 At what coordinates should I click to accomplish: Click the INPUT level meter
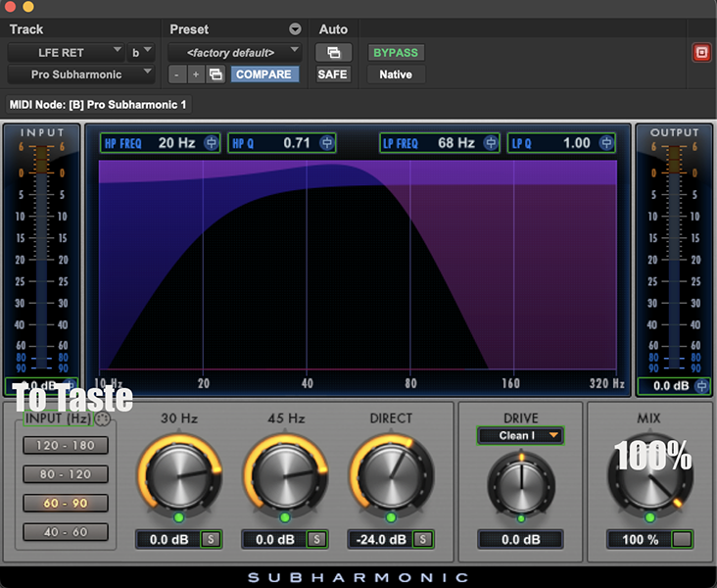click(41, 256)
